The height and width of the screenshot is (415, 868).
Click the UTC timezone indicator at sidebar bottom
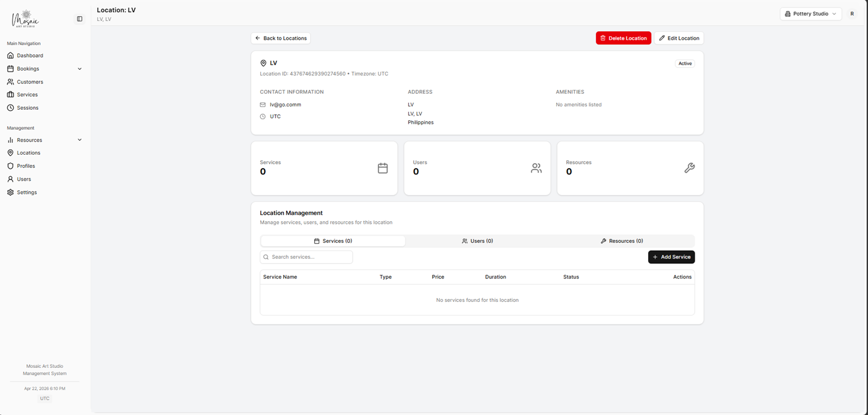[44, 398]
